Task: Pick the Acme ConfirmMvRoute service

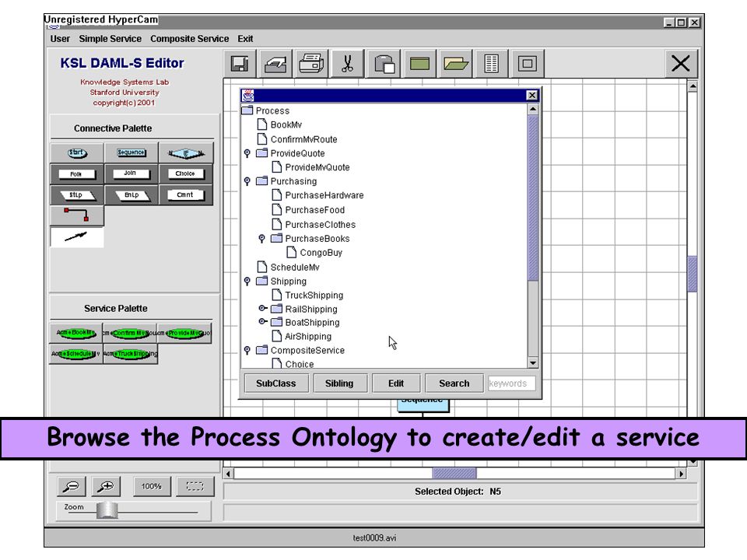Action: (130, 333)
